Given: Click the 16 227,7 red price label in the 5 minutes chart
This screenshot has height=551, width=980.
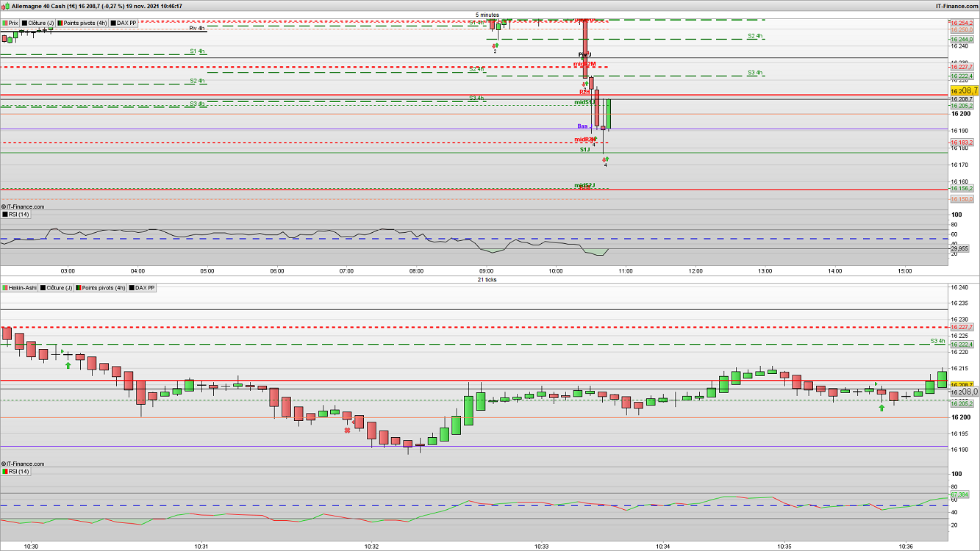Looking at the screenshot, I should (x=962, y=67).
